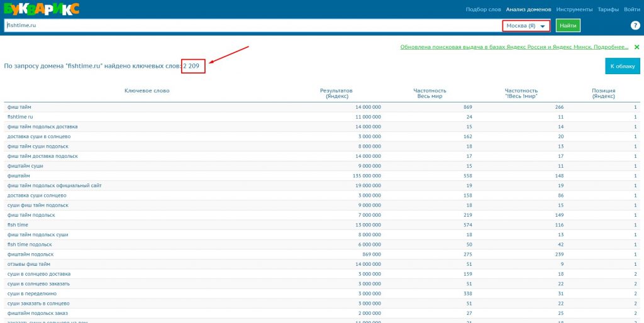Open the help question mark icon
The height and width of the screenshot is (323, 644).
(635, 25)
